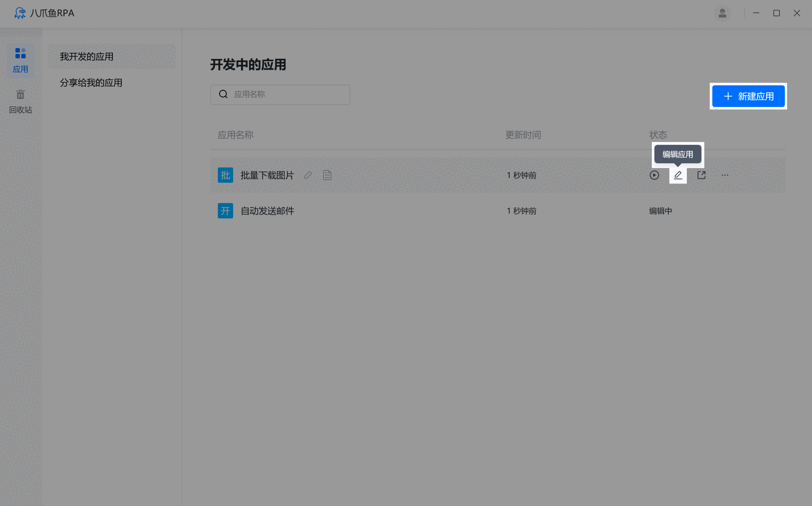The height and width of the screenshot is (506, 812).
Task: Open the 自动发送邮件 application
Action: tap(267, 211)
